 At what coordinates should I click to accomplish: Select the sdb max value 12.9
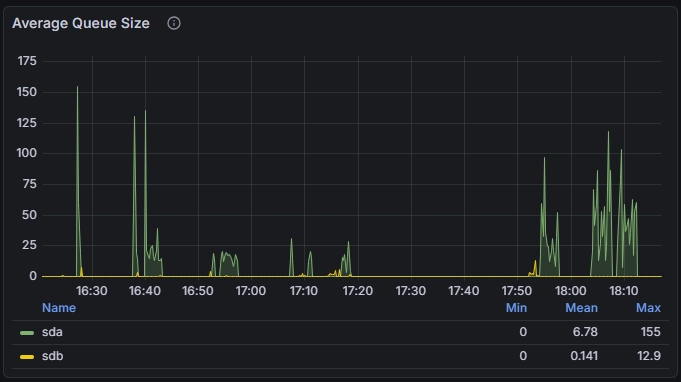click(649, 356)
